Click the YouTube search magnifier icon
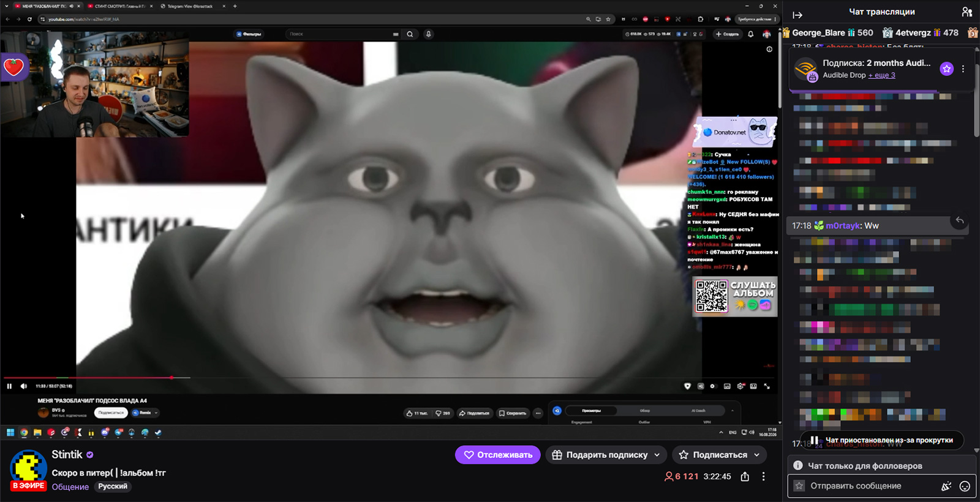This screenshot has width=980, height=502. click(410, 34)
